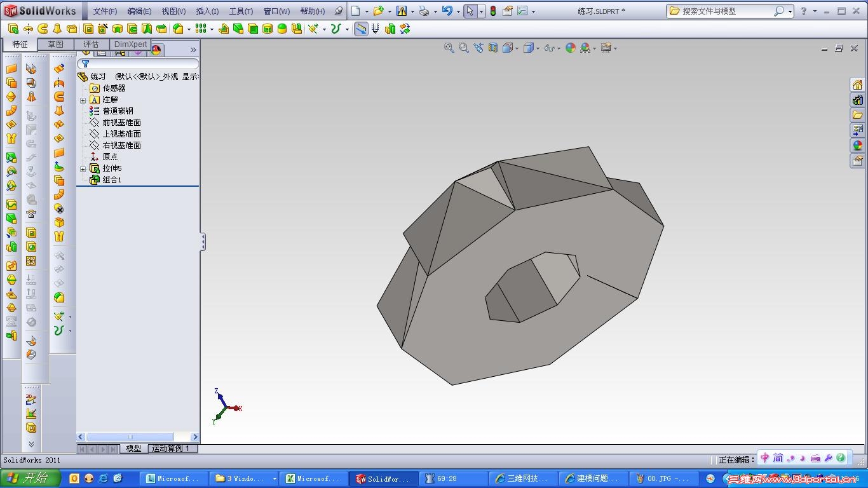
Task: Click the Undo arrow icon
Action: [x=447, y=11]
